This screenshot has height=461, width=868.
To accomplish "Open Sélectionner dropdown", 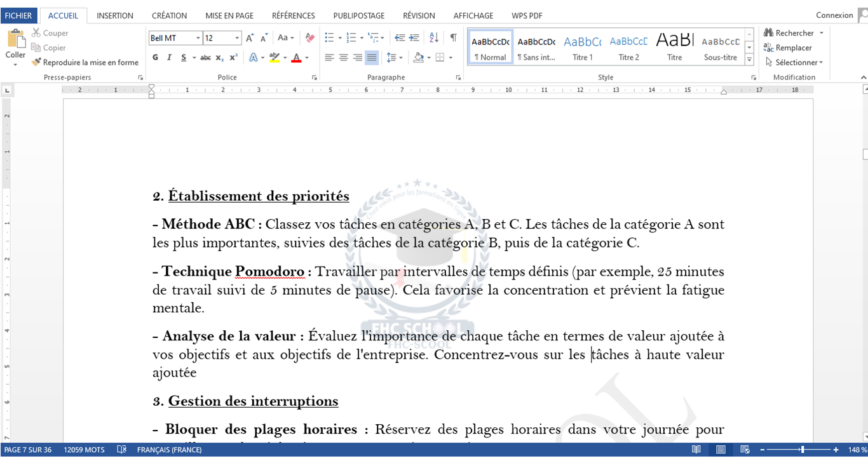I will 794,62.
